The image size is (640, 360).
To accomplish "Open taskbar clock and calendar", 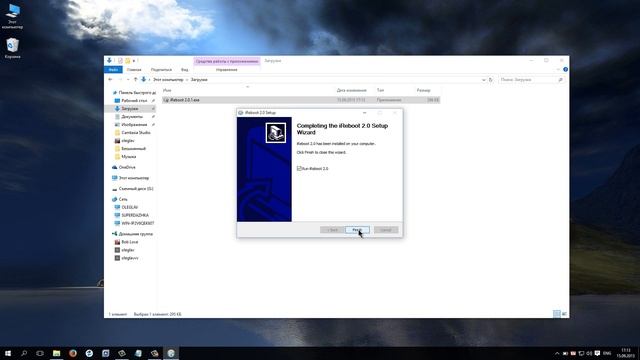I will point(625,353).
